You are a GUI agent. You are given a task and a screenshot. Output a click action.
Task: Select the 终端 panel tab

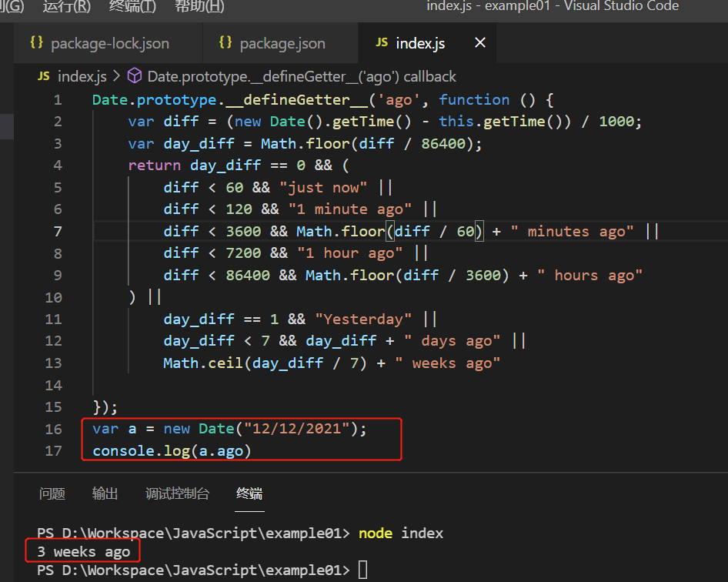coord(249,493)
